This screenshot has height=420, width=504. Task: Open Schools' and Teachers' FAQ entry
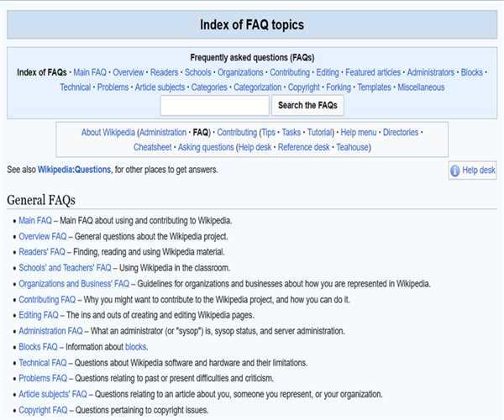(x=65, y=268)
